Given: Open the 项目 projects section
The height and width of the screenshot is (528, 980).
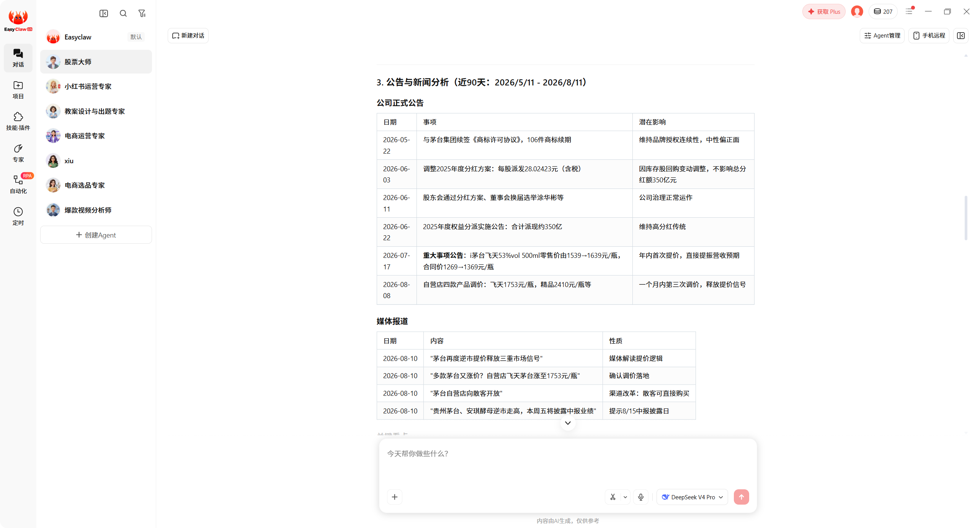Looking at the screenshot, I should point(18,90).
